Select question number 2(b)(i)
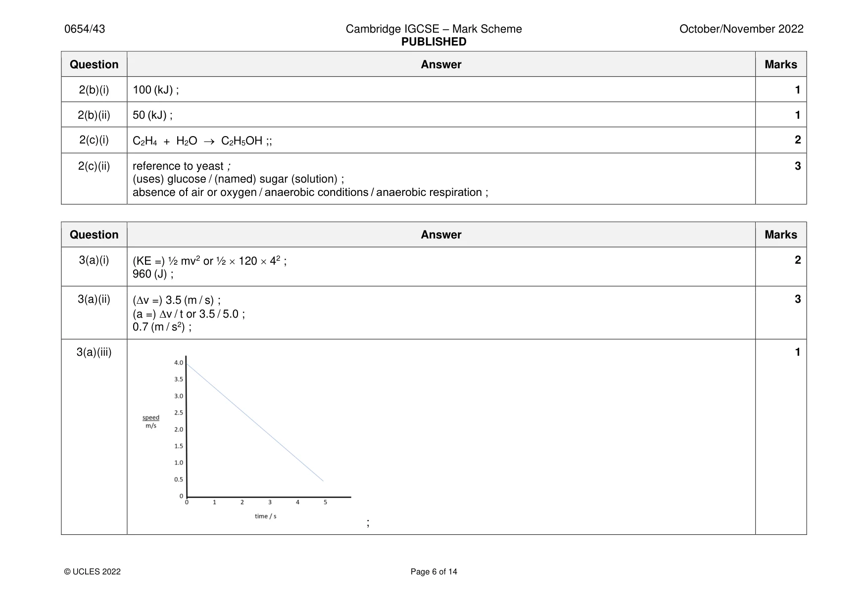The height and width of the screenshot is (614, 868). (x=94, y=90)
